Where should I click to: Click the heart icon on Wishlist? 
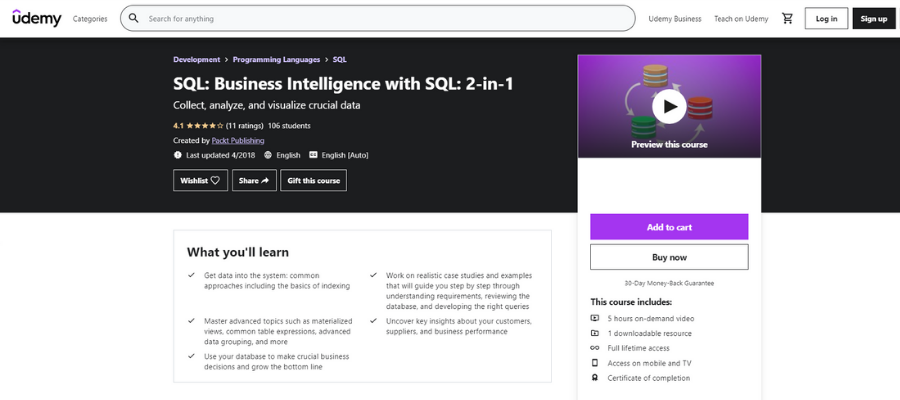[215, 180]
